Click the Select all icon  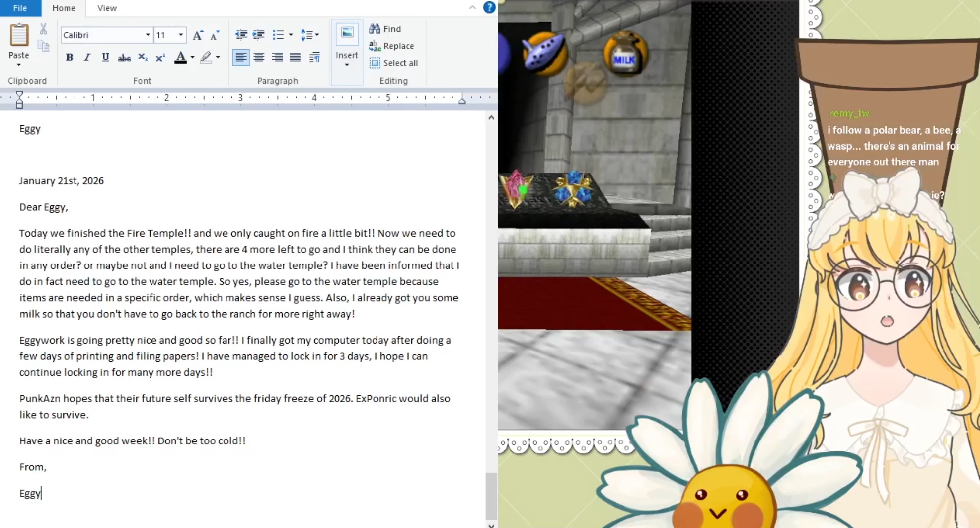[x=375, y=63]
